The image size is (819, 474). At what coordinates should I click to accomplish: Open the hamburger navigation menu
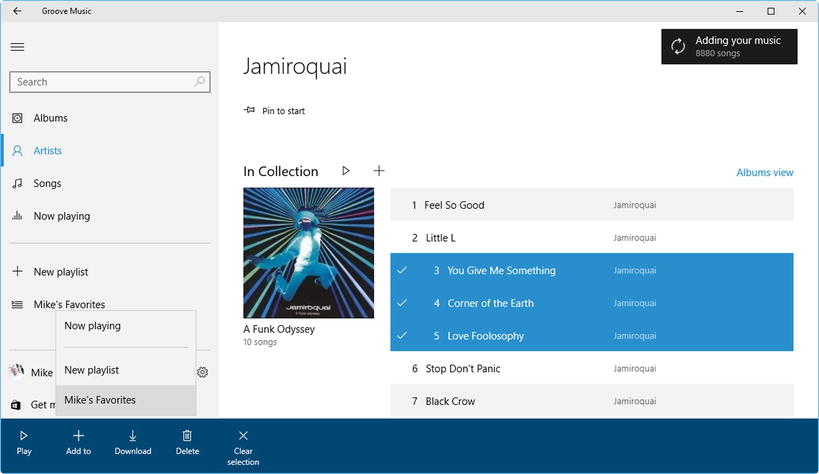pyautogui.click(x=17, y=47)
